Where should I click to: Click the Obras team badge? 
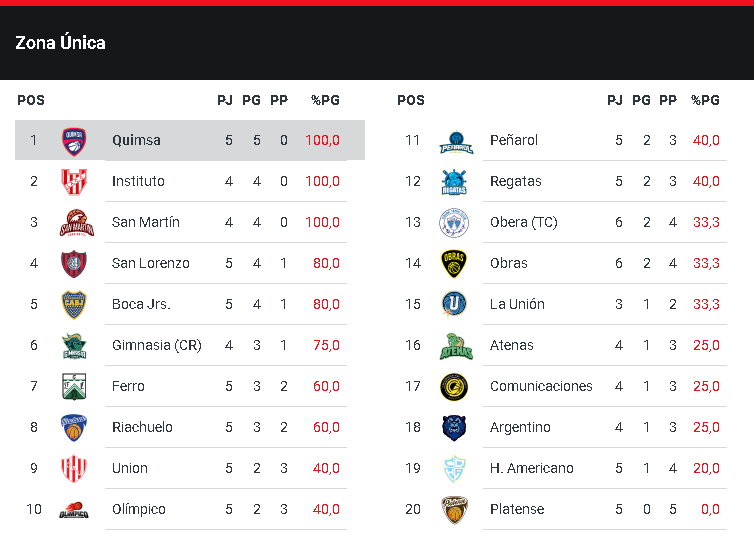tap(455, 263)
